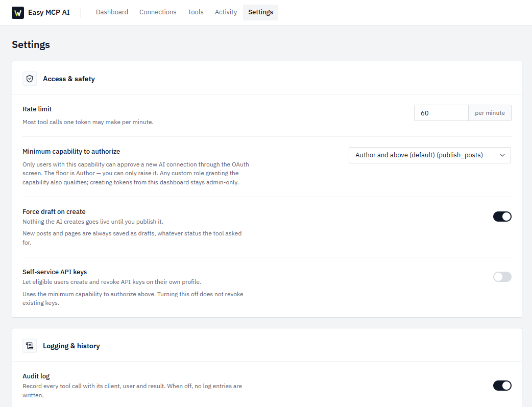Focus the rate limit number field

(441, 113)
